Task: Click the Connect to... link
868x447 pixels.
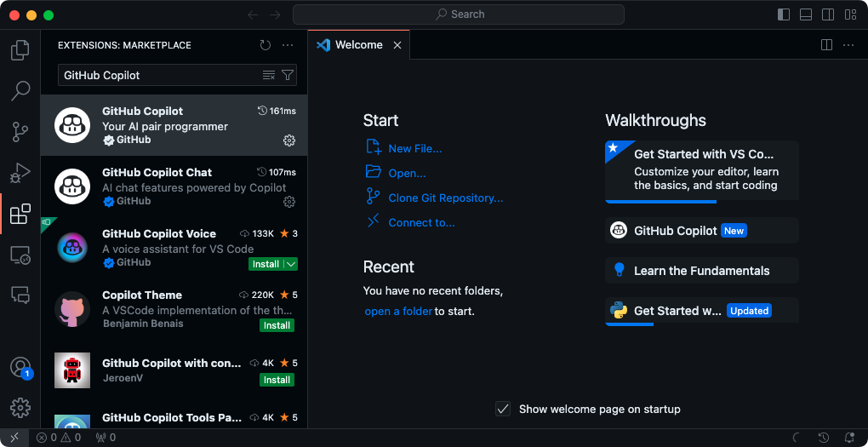Action: (x=422, y=223)
